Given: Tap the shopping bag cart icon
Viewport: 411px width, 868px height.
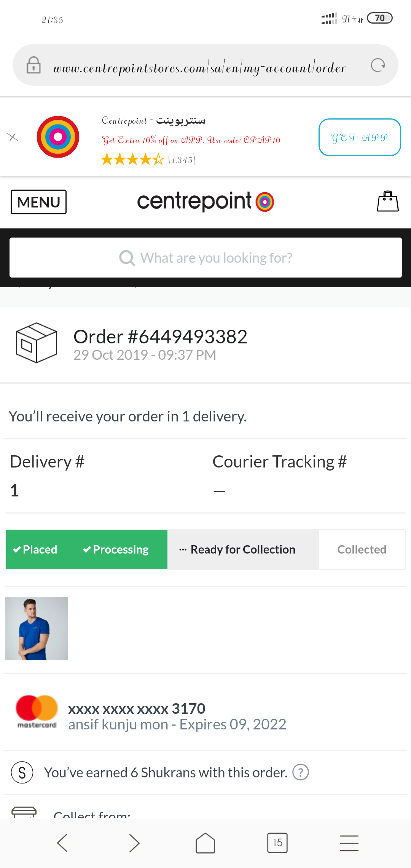Looking at the screenshot, I should point(387,201).
